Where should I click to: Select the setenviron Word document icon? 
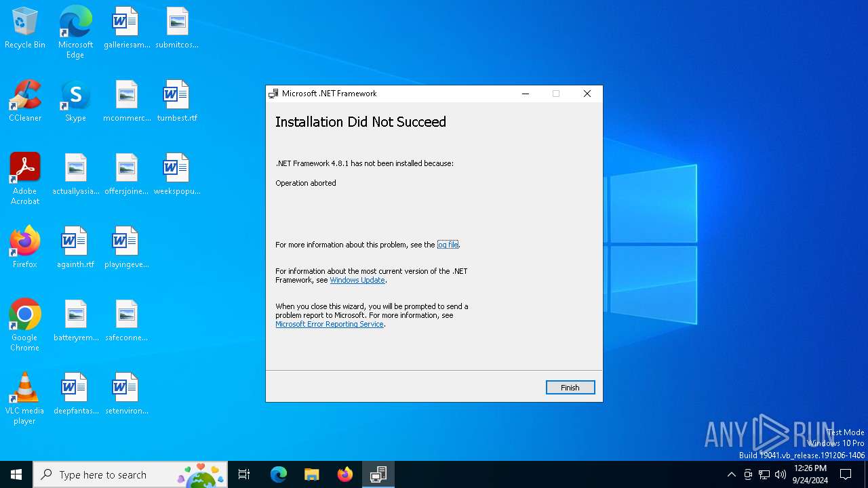(127, 394)
